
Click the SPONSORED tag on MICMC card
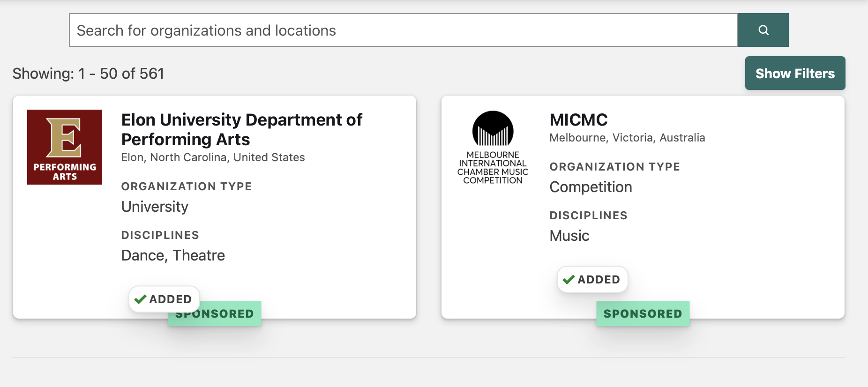pos(643,313)
